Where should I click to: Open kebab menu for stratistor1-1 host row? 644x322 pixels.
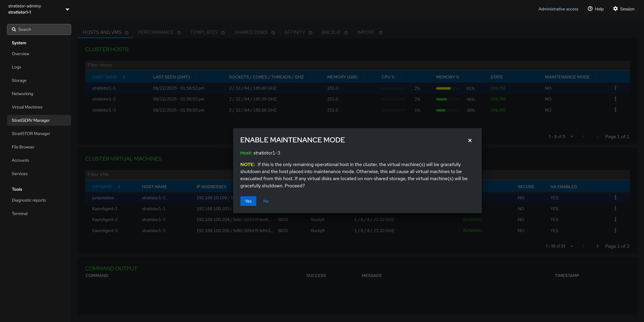click(x=615, y=88)
